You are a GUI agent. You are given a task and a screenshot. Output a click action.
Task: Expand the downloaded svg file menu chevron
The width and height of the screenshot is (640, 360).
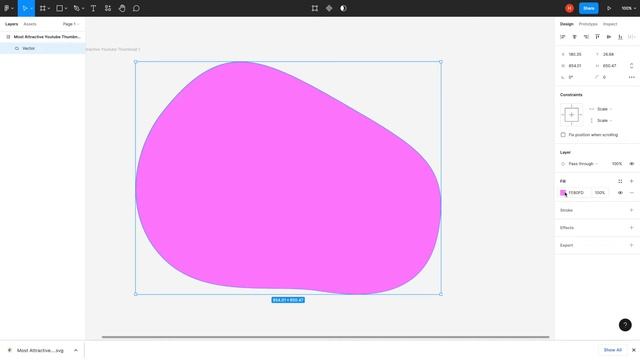(x=76, y=350)
